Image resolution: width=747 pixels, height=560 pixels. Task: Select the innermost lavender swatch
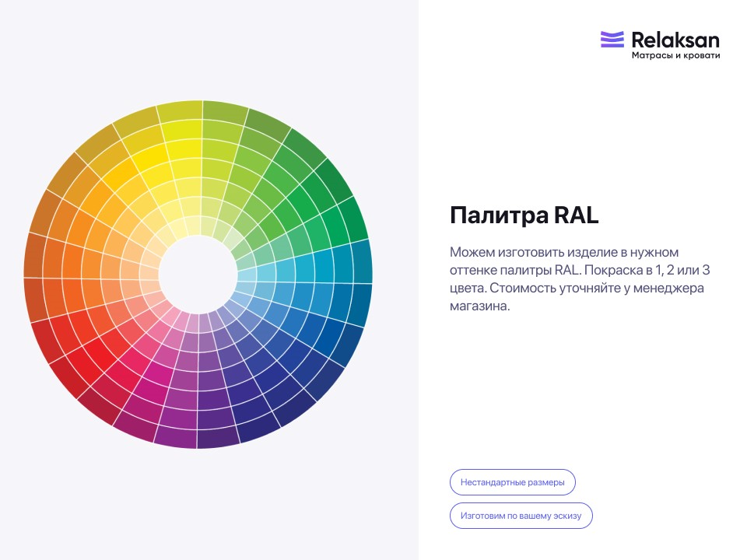pos(215,320)
